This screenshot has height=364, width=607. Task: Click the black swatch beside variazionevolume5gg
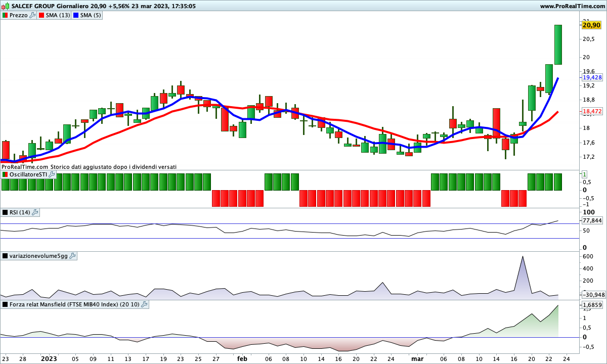coord(5,256)
